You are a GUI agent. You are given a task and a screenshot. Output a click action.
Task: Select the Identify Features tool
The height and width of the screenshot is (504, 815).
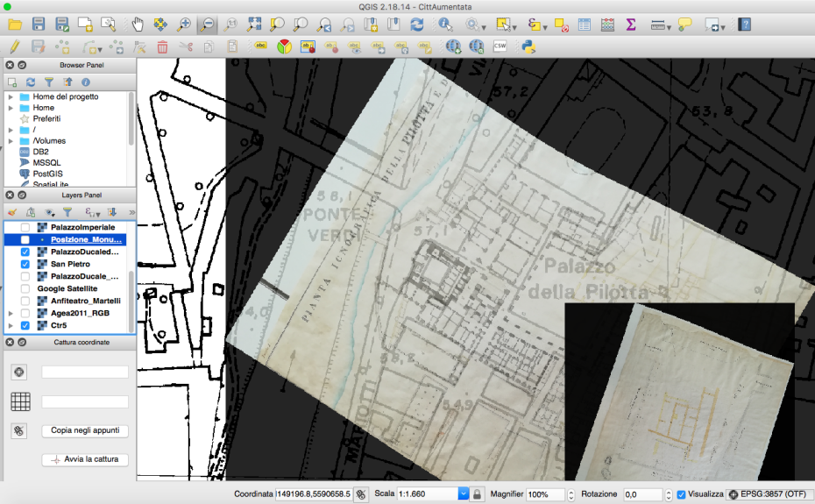tap(445, 25)
